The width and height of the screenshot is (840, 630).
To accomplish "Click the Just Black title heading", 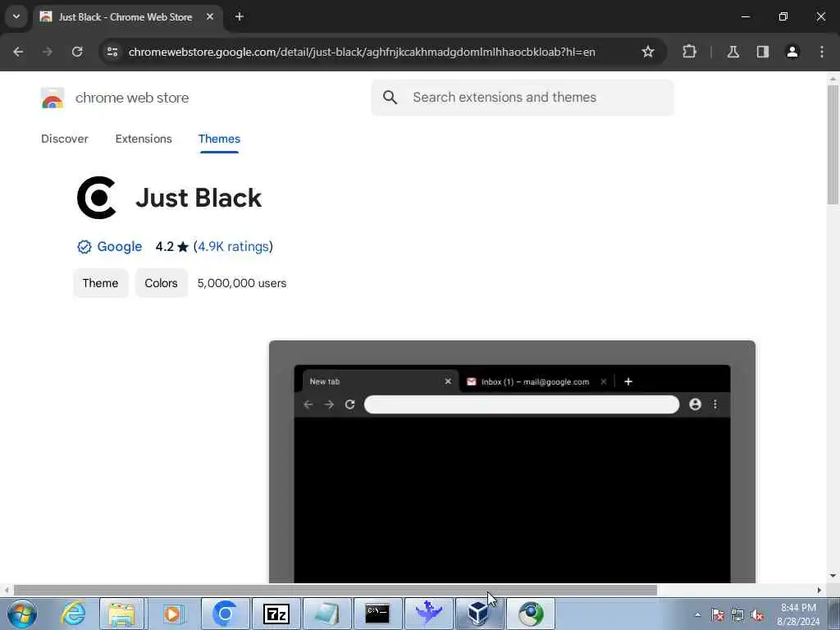I will point(199,198).
